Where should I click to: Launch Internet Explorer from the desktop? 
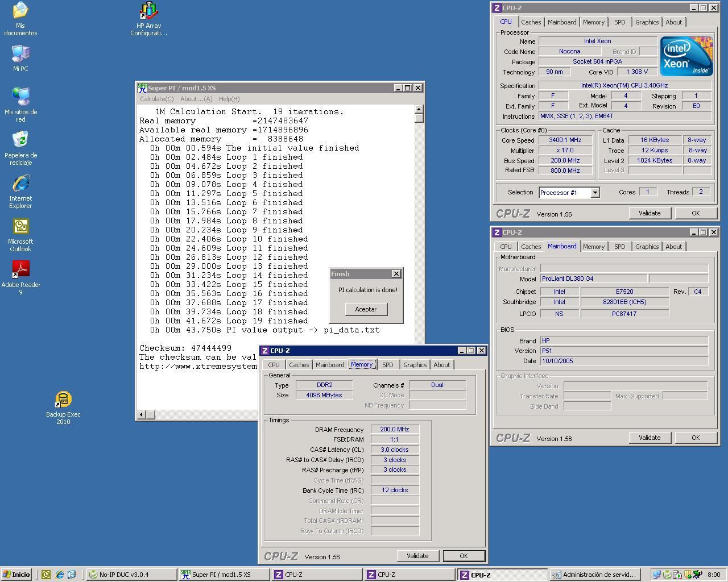tap(20, 191)
